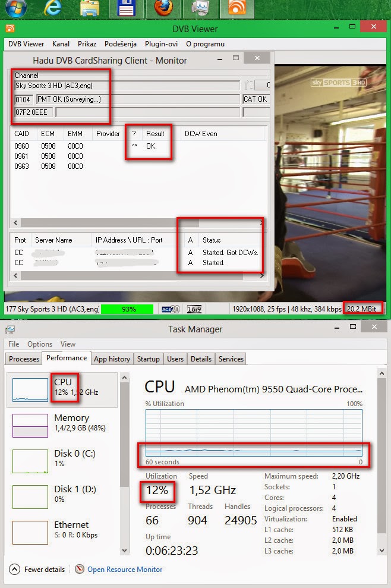This screenshot has height=588, width=391.
Task: Click sidebar list scroll down arrow
Action: coord(125,551)
